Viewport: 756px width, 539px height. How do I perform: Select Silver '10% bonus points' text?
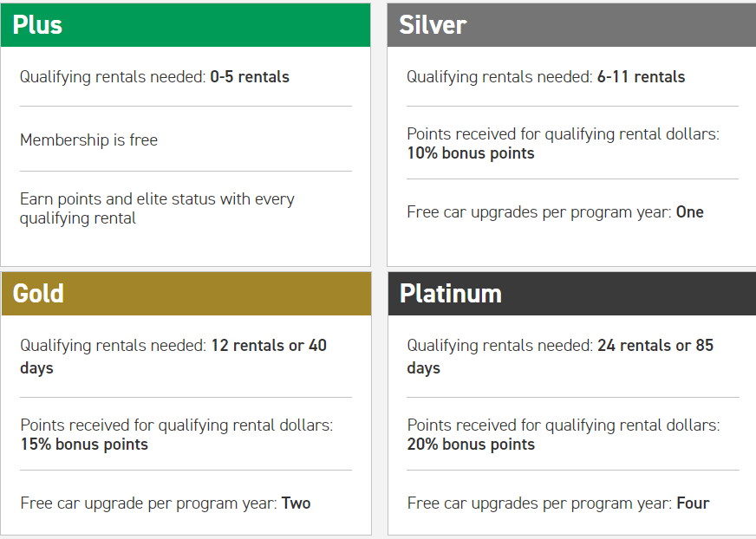click(x=471, y=153)
